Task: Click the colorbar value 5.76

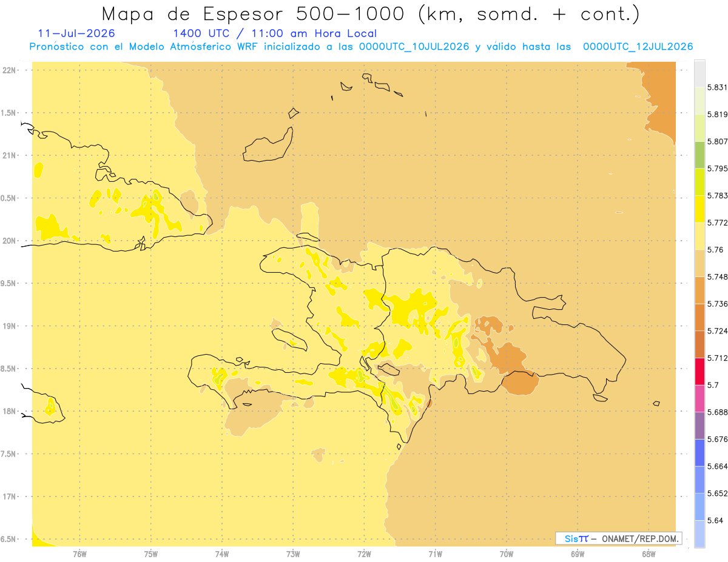Action: (x=715, y=250)
